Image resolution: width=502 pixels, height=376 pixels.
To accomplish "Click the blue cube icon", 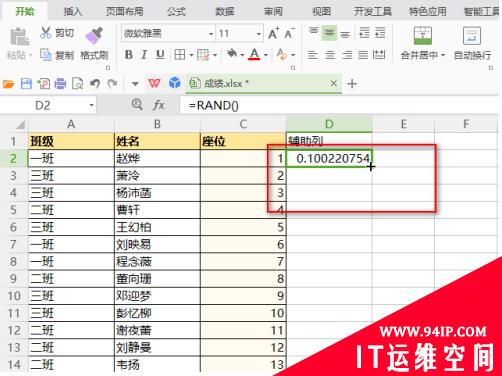I will tap(175, 83).
